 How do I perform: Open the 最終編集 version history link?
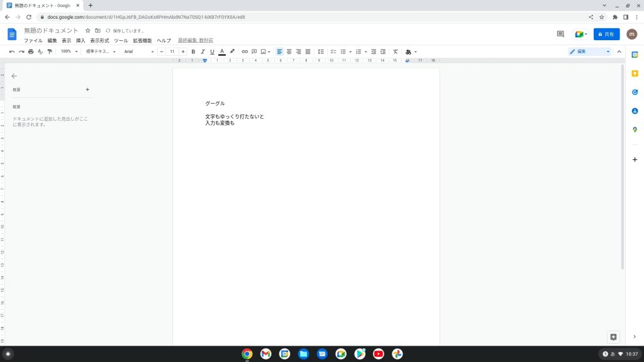[196, 40]
